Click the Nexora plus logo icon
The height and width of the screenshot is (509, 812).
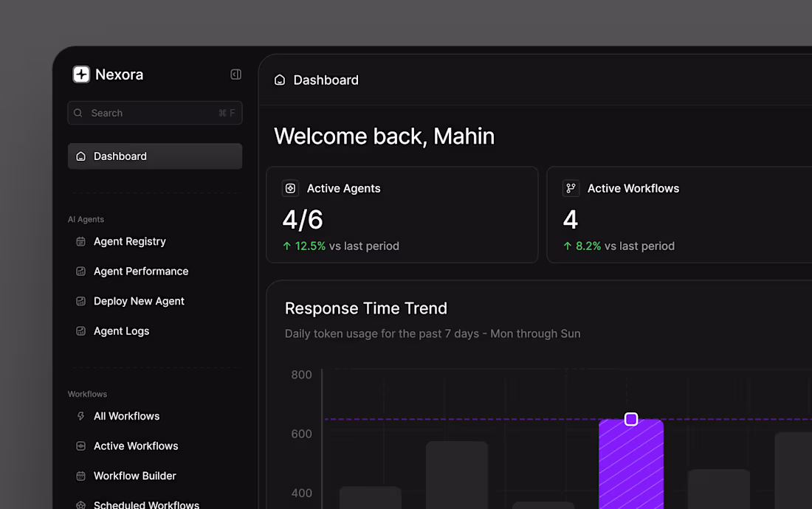click(80, 74)
